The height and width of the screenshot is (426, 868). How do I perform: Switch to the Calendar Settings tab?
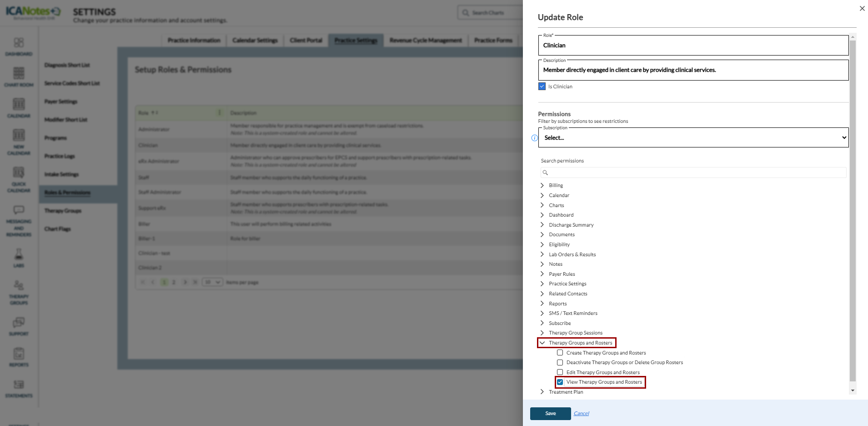(255, 41)
